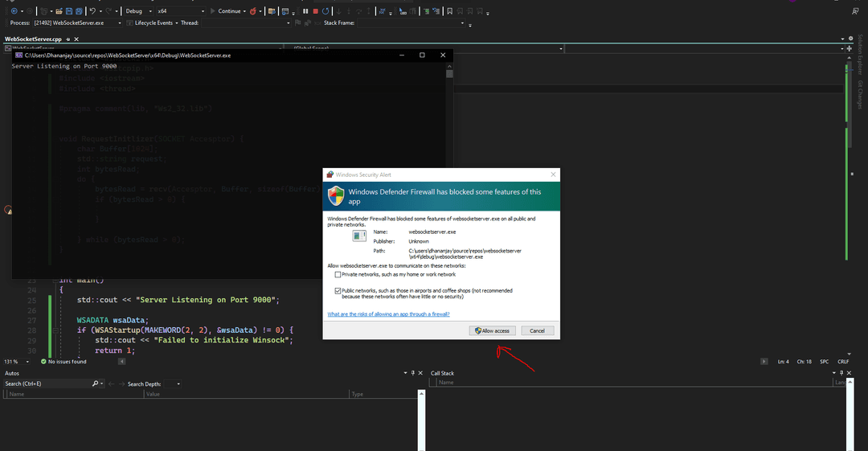Open the Autos window options dropdown arrow
This screenshot has height=451, width=868.
[x=405, y=373]
